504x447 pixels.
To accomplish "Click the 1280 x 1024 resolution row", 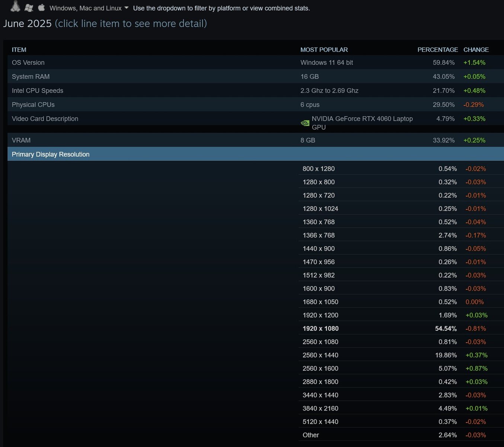I will (x=401, y=209).
